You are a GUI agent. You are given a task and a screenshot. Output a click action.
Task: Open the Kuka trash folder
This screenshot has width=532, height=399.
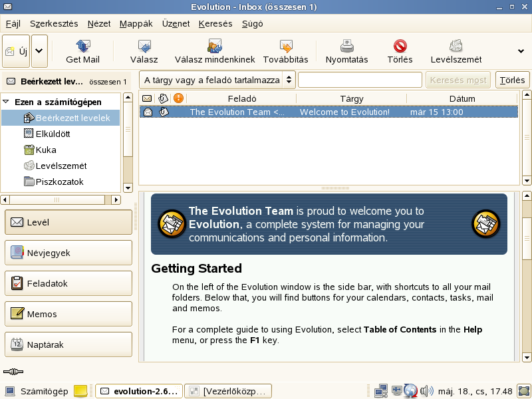(x=40, y=150)
